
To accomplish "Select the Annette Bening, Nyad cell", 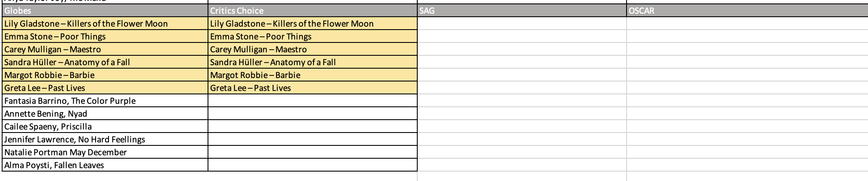I will [x=105, y=114].
